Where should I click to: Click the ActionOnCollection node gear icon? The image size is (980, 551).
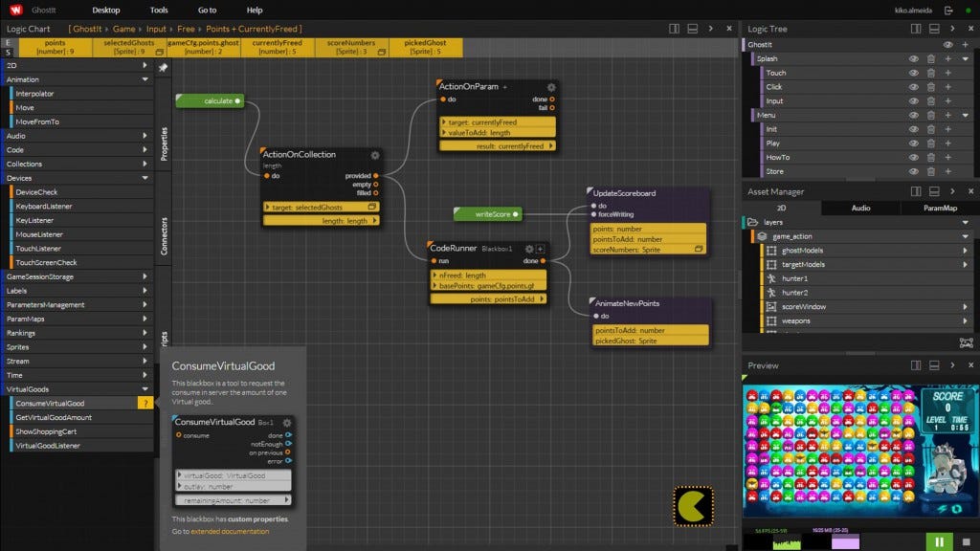click(375, 155)
